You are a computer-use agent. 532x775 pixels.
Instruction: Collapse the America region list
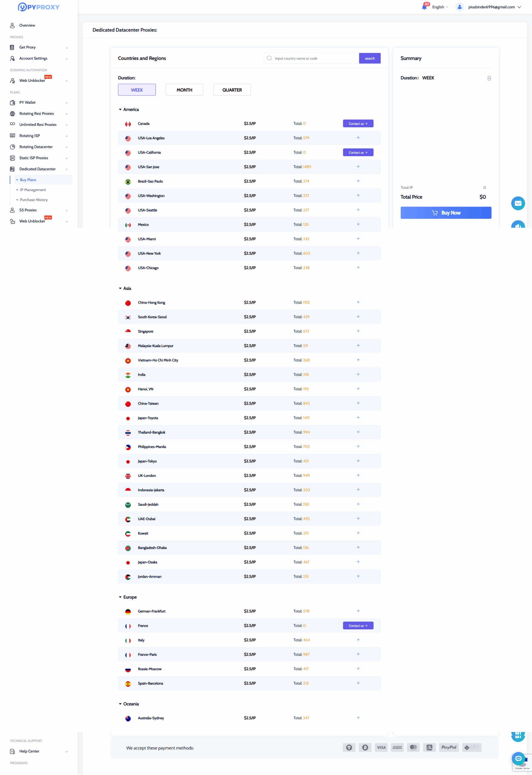coord(120,109)
